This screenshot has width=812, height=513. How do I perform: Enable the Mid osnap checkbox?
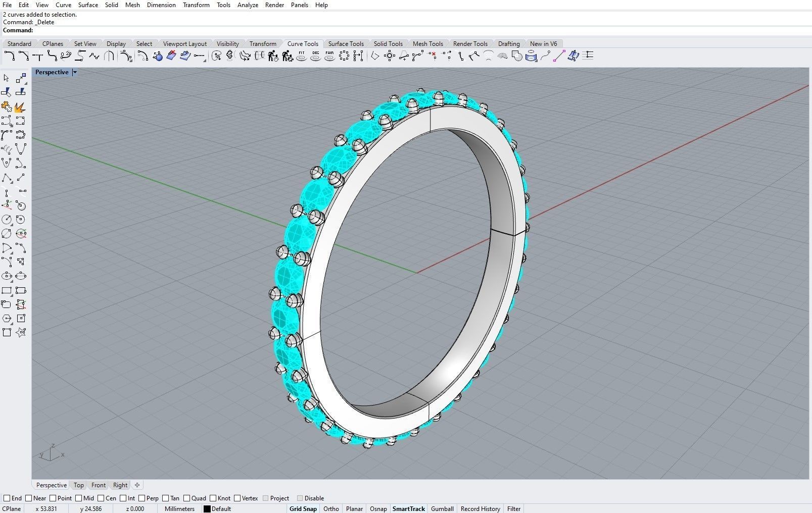(x=79, y=498)
